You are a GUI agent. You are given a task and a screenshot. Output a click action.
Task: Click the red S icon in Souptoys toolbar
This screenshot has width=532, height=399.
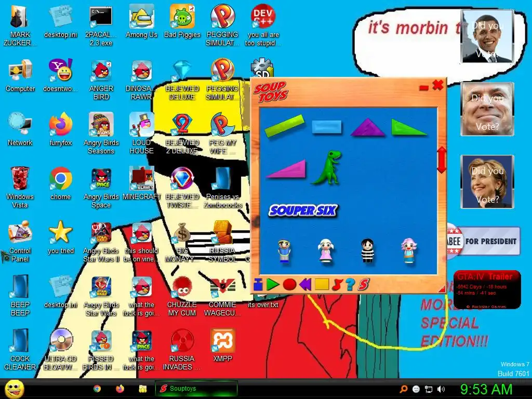click(364, 284)
